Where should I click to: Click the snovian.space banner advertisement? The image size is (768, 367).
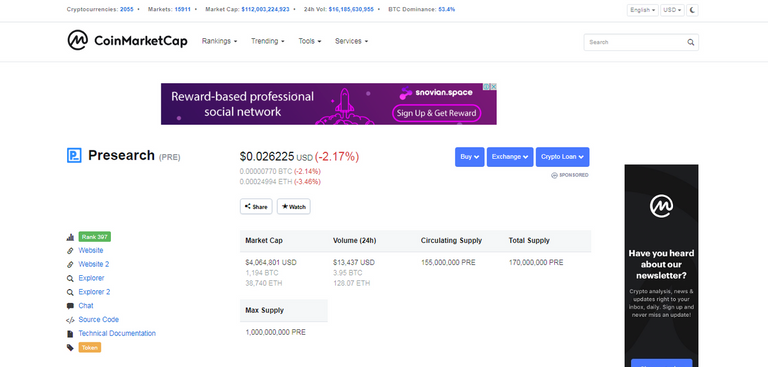click(329, 104)
